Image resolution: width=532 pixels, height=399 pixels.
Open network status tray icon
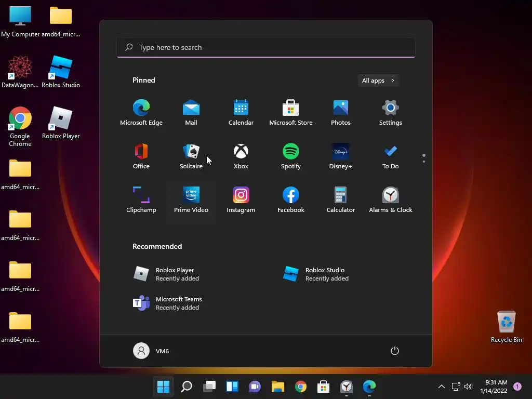456,387
